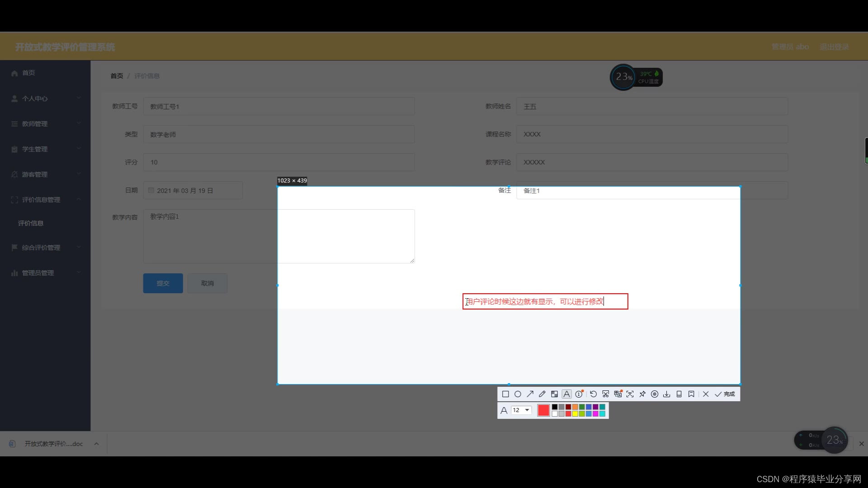Screen dimensions: 868x488
Task: Click the 首页 breadcrumb link
Action: pyautogui.click(x=117, y=76)
